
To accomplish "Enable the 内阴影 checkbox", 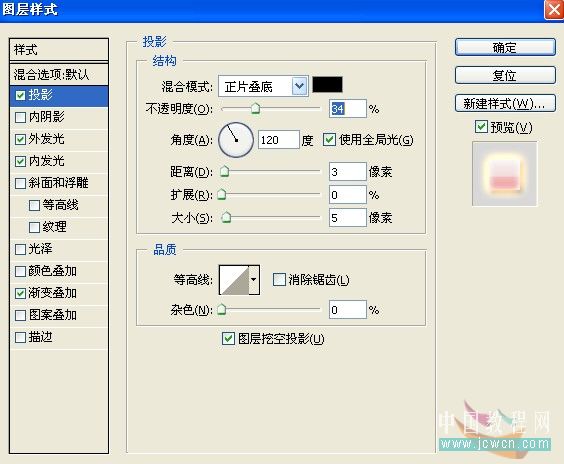I will pyautogui.click(x=21, y=117).
